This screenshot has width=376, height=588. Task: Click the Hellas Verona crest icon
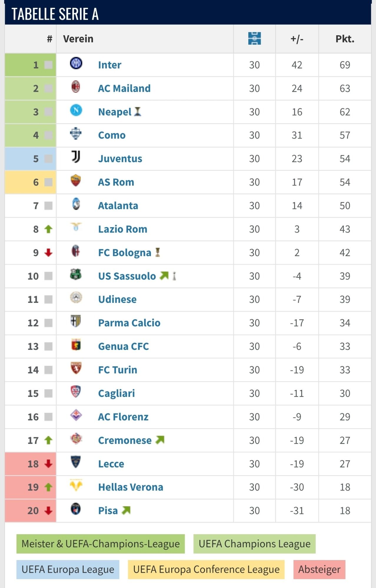click(x=76, y=485)
